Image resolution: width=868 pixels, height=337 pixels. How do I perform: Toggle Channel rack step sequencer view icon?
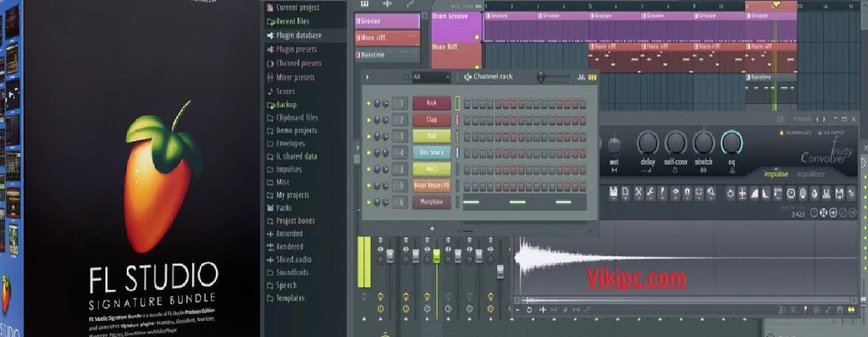[592, 77]
